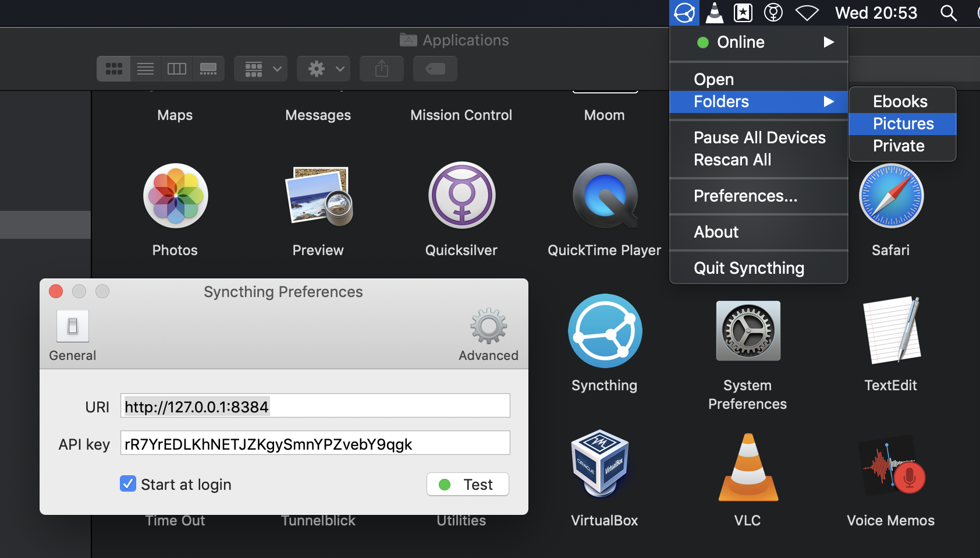
Task: Launch Quicksilver
Action: [x=461, y=196]
